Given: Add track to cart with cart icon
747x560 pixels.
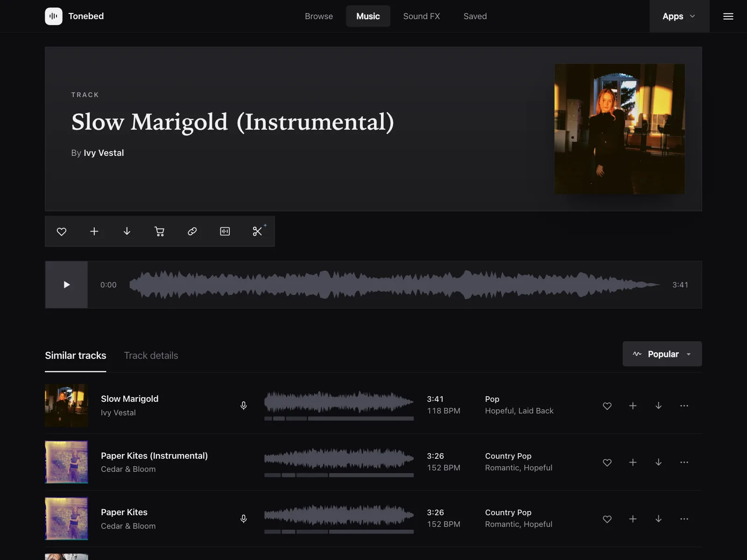Looking at the screenshot, I should [160, 231].
